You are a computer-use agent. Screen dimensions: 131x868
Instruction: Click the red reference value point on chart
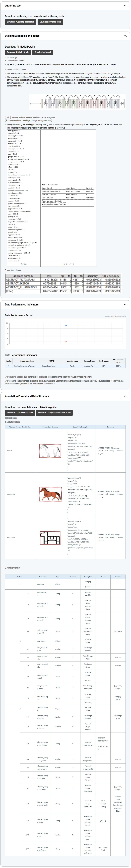point(66,342)
